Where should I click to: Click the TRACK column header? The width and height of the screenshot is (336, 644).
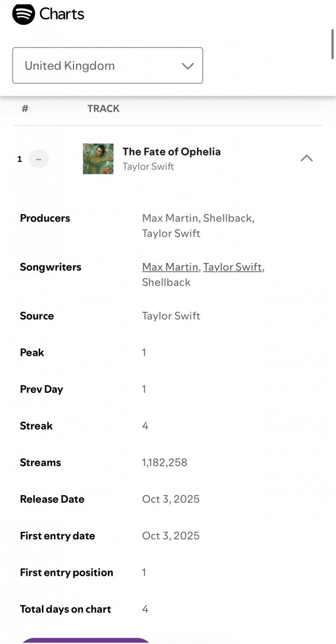click(x=104, y=108)
